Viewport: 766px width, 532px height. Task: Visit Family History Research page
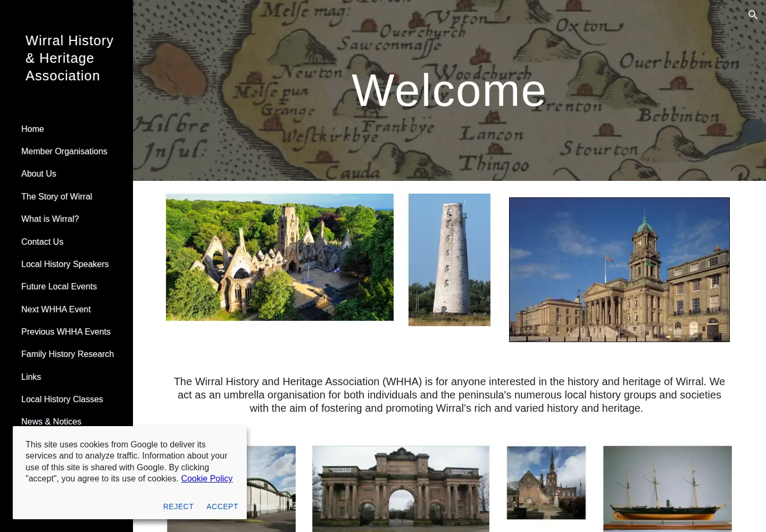pyautogui.click(x=68, y=354)
